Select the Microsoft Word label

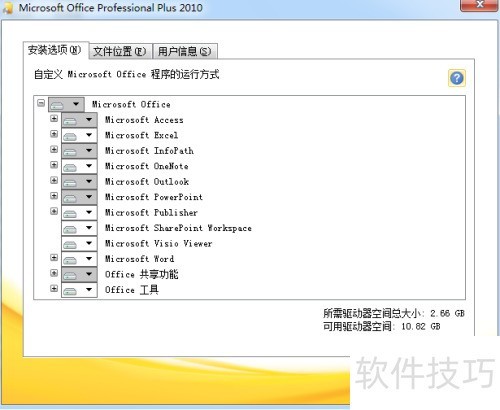[x=139, y=259]
